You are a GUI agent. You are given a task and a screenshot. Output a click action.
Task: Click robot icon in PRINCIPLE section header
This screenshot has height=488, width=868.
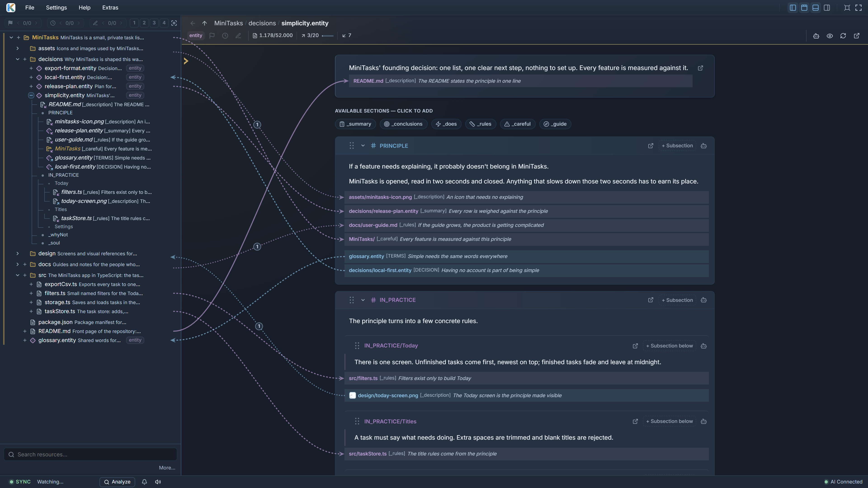704,146
